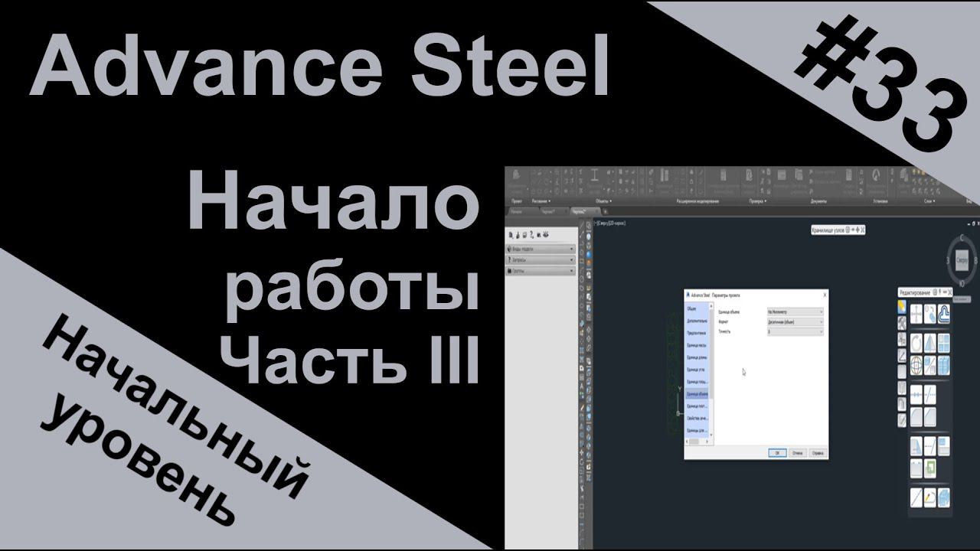Select Предпочтения in the settings list
This screenshot has width=980, height=551.
point(697,333)
